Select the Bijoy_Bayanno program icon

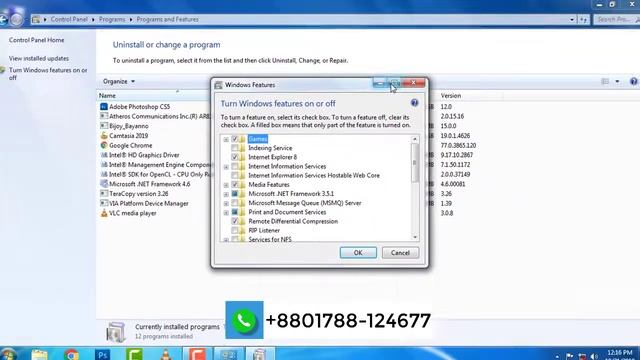pyautogui.click(x=104, y=126)
